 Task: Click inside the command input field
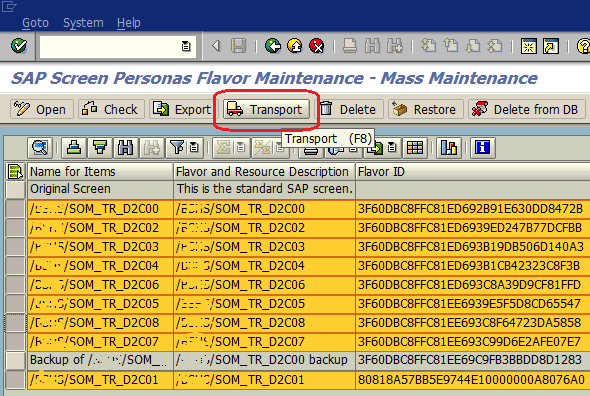[109, 46]
